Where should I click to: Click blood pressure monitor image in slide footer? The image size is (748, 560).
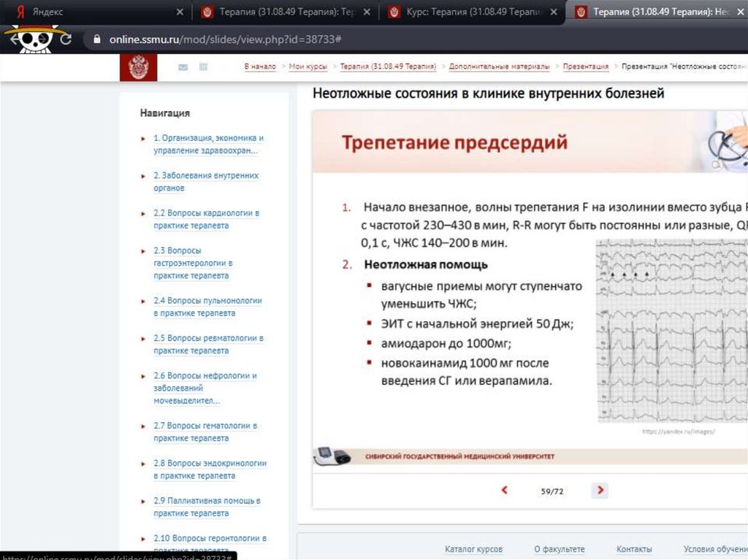coord(332,456)
